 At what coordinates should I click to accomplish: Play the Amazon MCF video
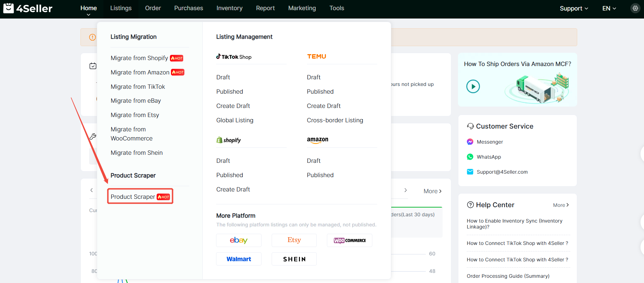[473, 86]
